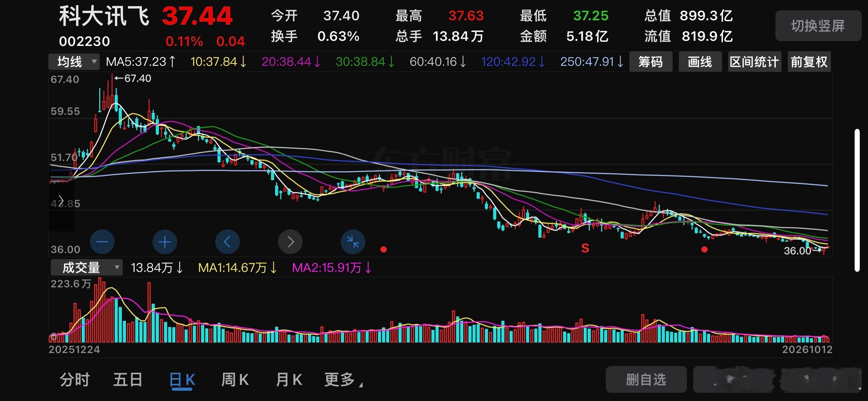Switch to 月K tab
The image size is (868, 401).
(289, 380)
